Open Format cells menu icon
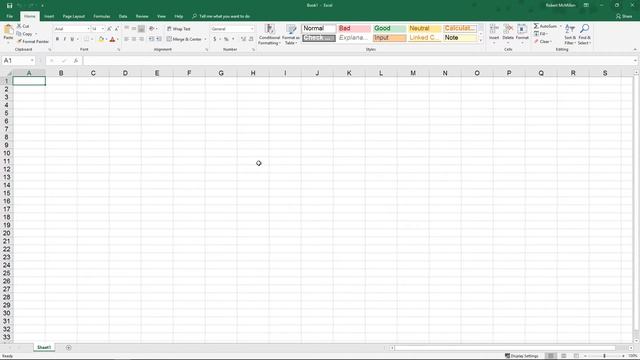 [x=522, y=29]
